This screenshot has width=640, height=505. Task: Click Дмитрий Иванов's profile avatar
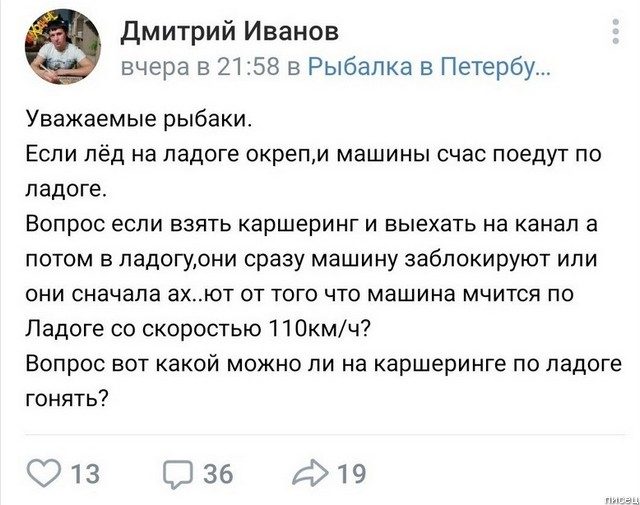tap(61, 46)
